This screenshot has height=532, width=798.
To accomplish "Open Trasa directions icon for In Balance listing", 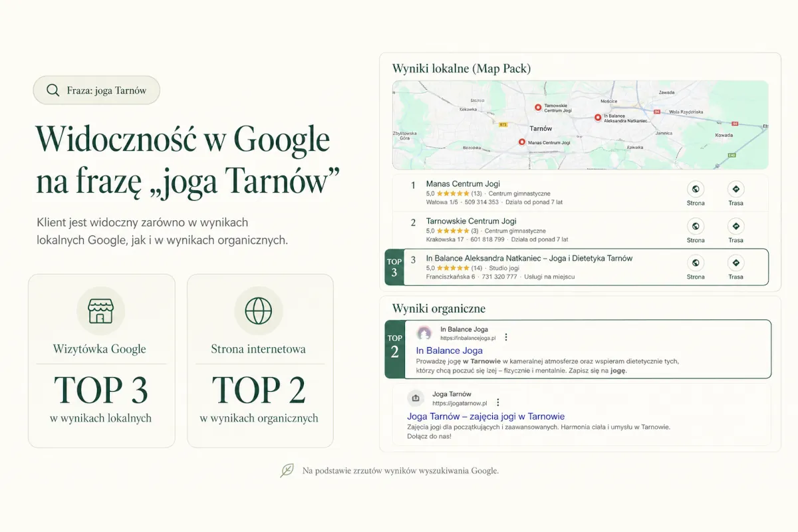I will click(x=735, y=262).
